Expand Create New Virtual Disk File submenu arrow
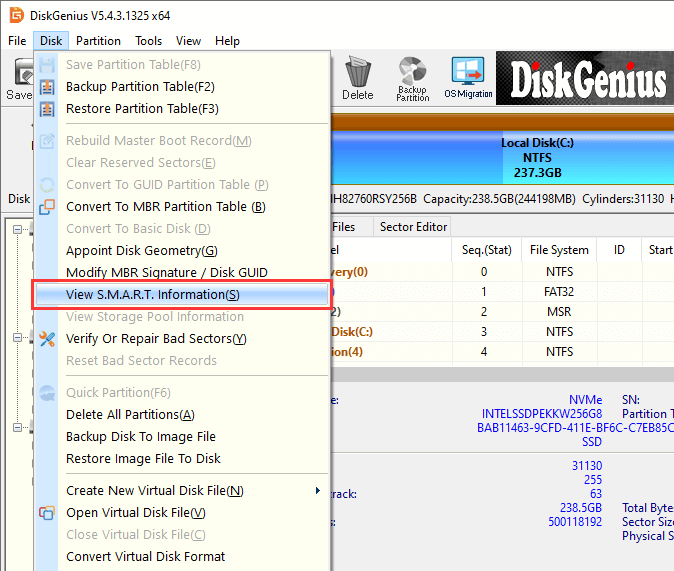 (318, 491)
